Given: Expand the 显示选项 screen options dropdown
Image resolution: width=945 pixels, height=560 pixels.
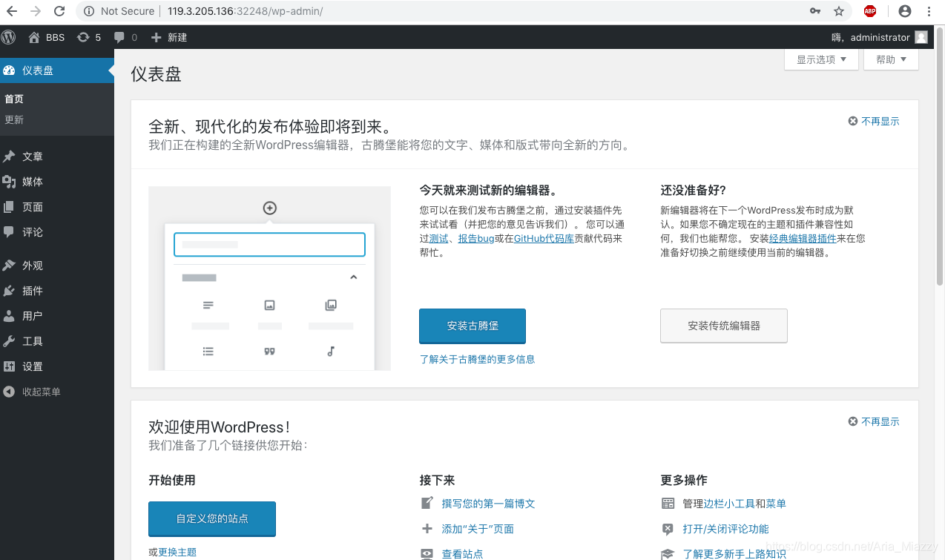Looking at the screenshot, I should pos(821,59).
